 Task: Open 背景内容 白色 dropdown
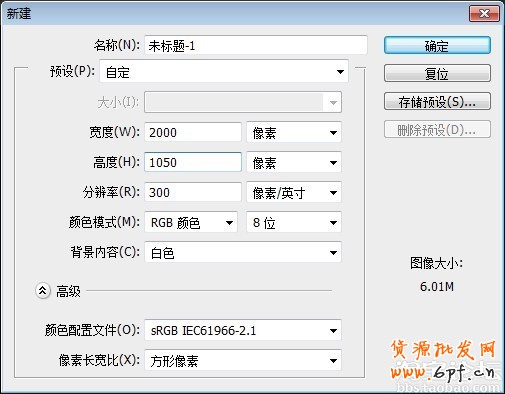pyautogui.click(x=243, y=253)
